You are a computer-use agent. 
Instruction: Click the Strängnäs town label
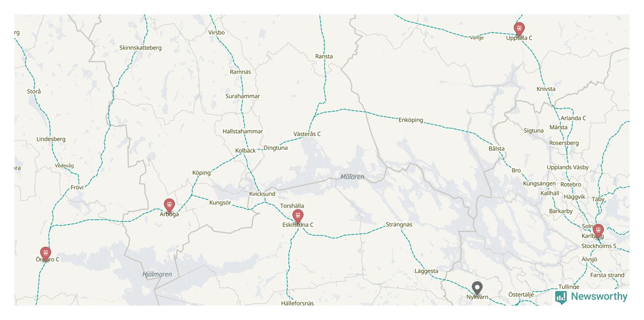pyautogui.click(x=399, y=224)
